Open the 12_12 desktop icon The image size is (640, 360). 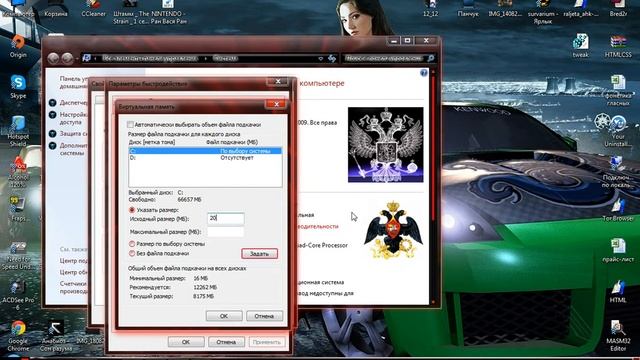pyautogui.click(x=430, y=9)
